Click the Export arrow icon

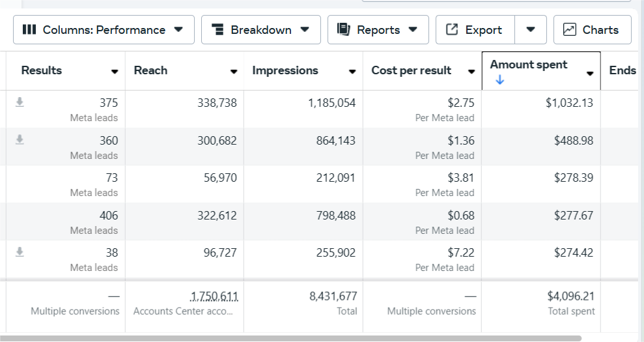452,30
